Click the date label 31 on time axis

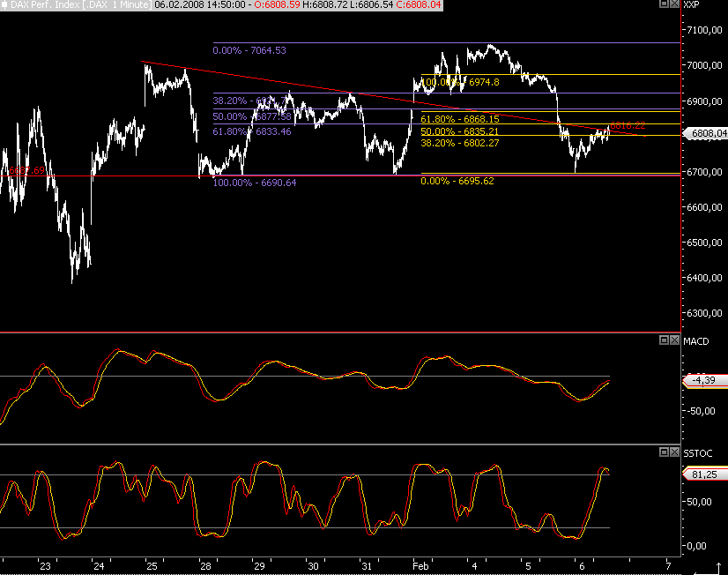[367, 566]
